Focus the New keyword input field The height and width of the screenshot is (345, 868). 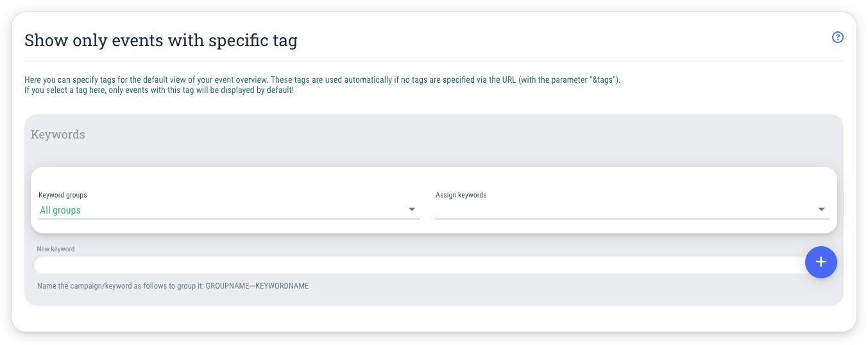(x=420, y=264)
